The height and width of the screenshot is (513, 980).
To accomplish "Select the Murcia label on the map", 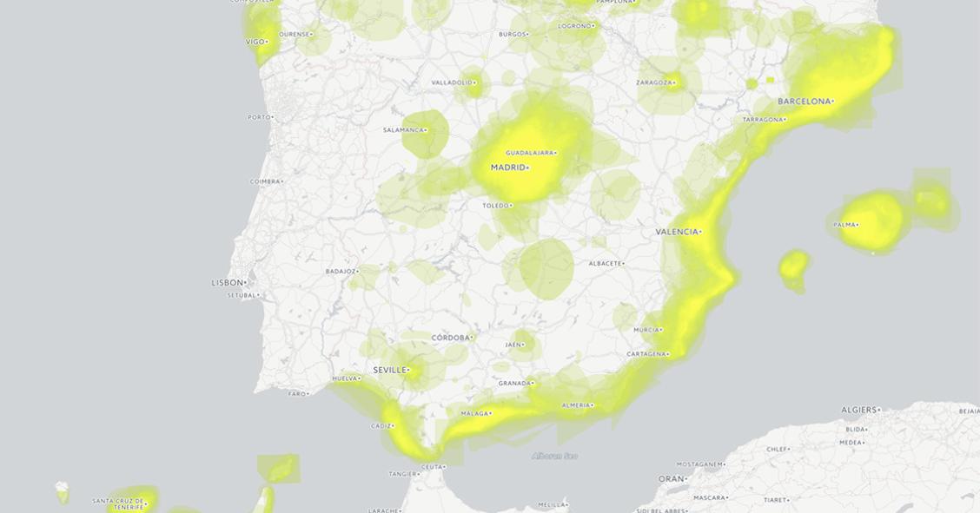I will point(646,331).
